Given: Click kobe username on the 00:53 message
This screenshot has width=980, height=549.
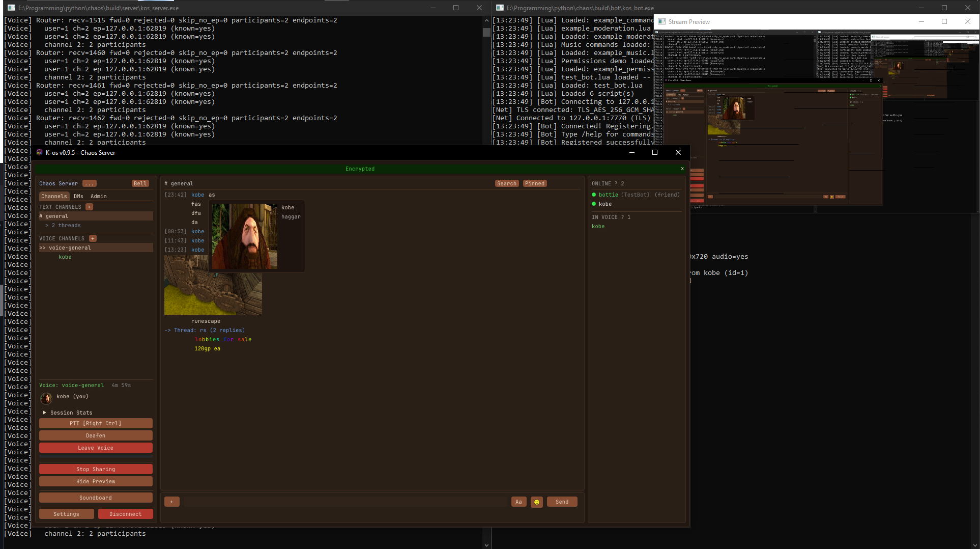Looking at the screenshot, I should click(198, 232).
